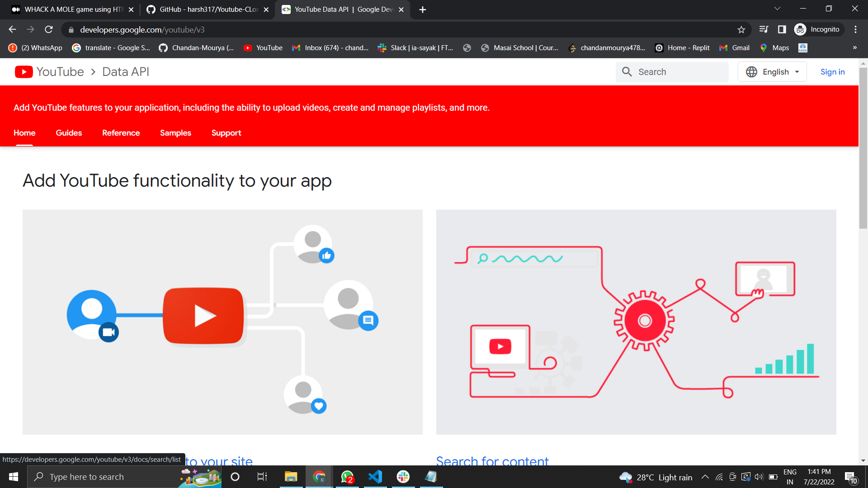The image size is (868, 488).
Task: Open the Chrome side panel icon
Action: (x=782, y=30)
